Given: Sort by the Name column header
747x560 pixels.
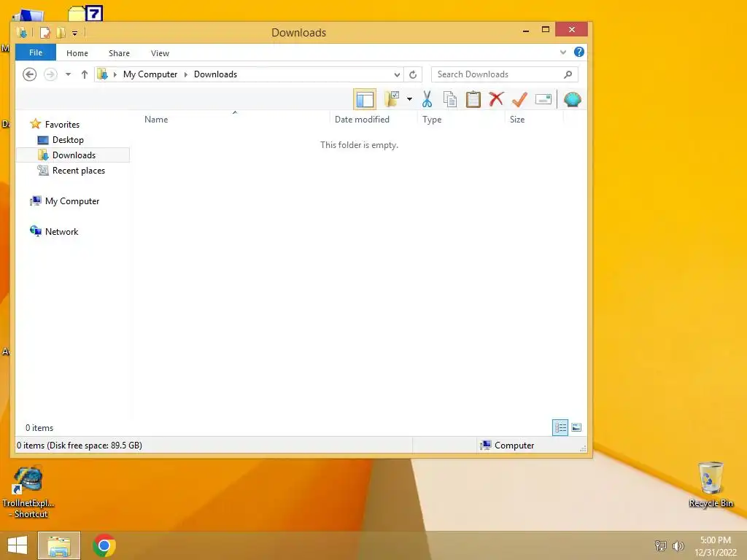Looking at the screenshot, I should 156,119.
